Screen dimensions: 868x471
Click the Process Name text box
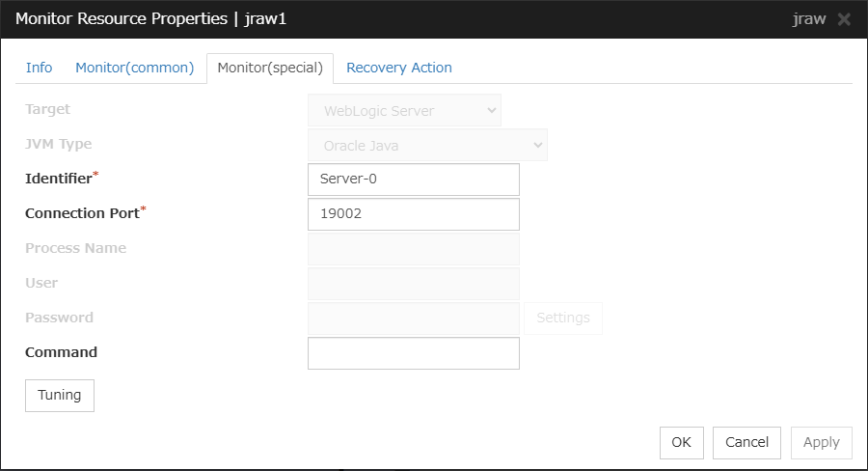(413, 249)
